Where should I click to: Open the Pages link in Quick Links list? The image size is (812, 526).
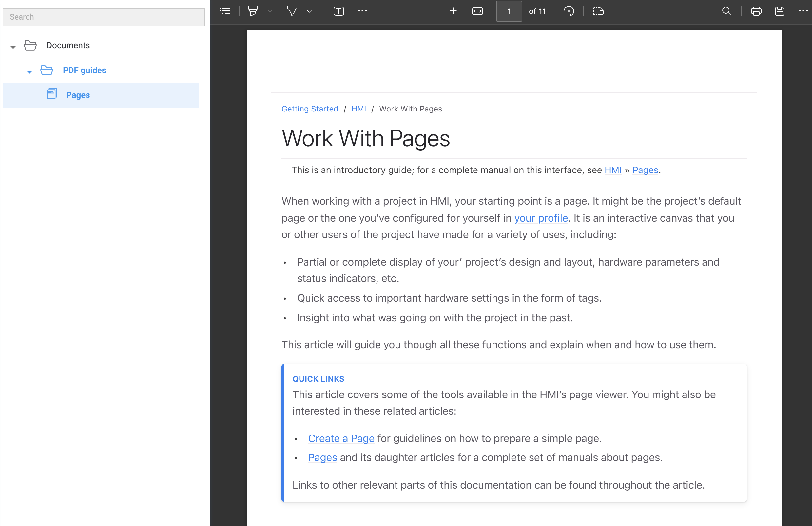tap(322, 457)
